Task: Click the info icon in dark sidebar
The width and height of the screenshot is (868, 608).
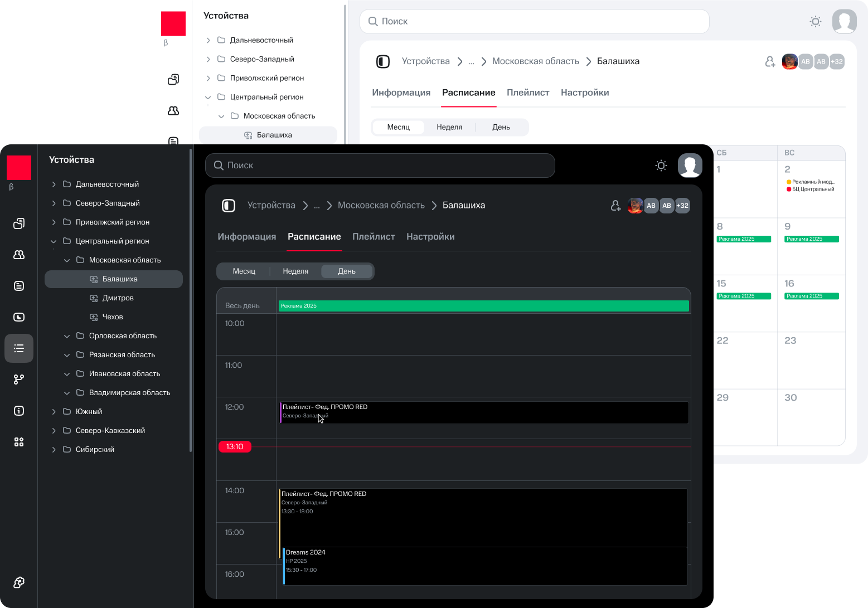Action: [x=19, y=411]
